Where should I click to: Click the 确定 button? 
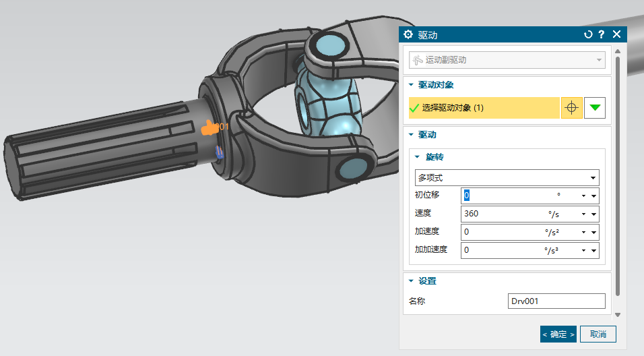[558, 334]
